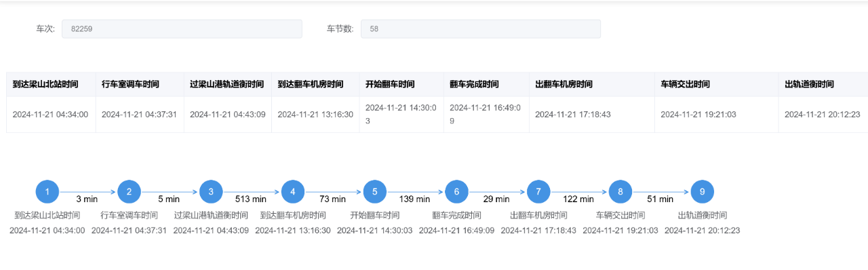Click the 139 min duration label
868x270 pixels.
[x=414, y=199]
